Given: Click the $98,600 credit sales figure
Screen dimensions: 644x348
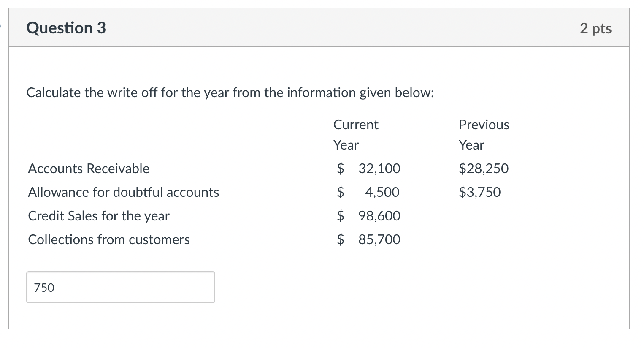Looking at the screenshot, I should click(379, 216).
